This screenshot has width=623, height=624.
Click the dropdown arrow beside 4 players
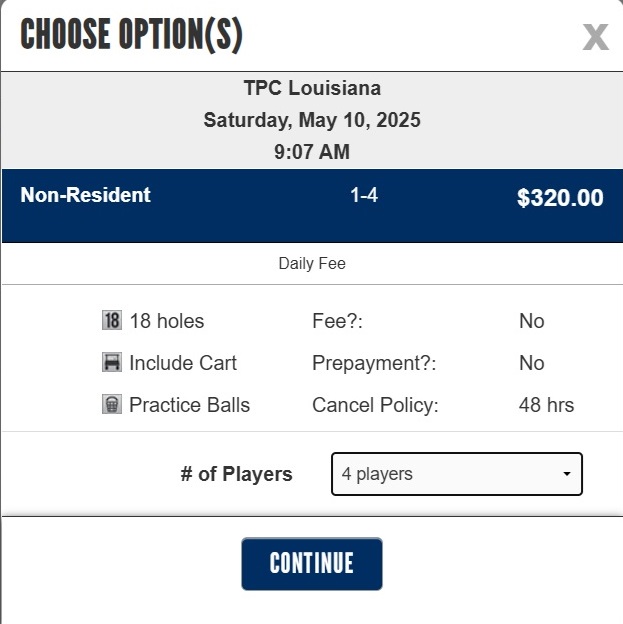[x=566, y=474]
